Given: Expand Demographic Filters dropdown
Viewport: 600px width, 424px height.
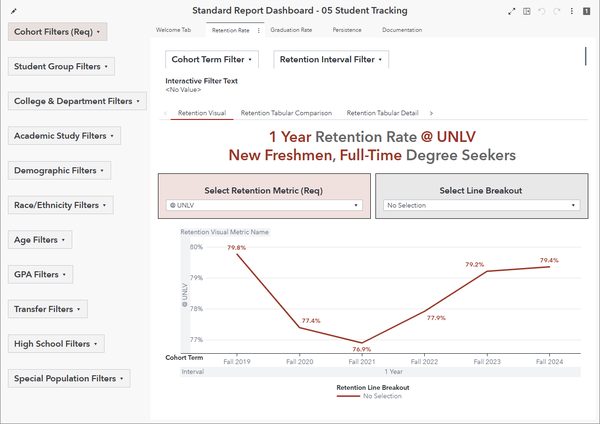Looking at the screenshot, I should 59,171.
